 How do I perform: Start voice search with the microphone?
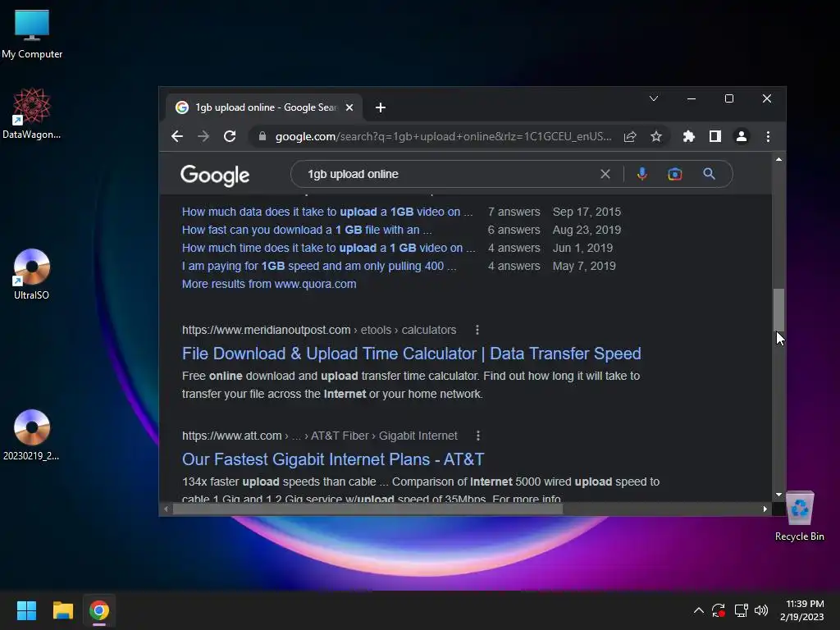pyautogui.click(x=641, y=174)
